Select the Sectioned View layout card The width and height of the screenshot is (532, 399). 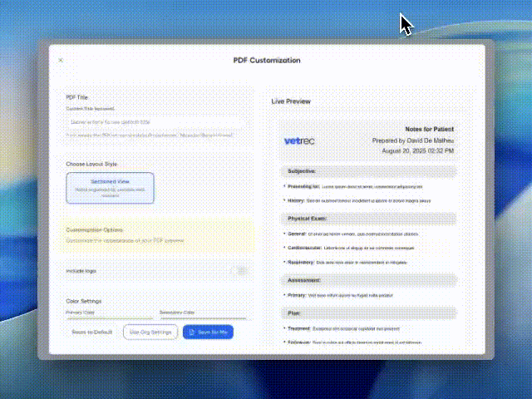[x=111, y=188]
